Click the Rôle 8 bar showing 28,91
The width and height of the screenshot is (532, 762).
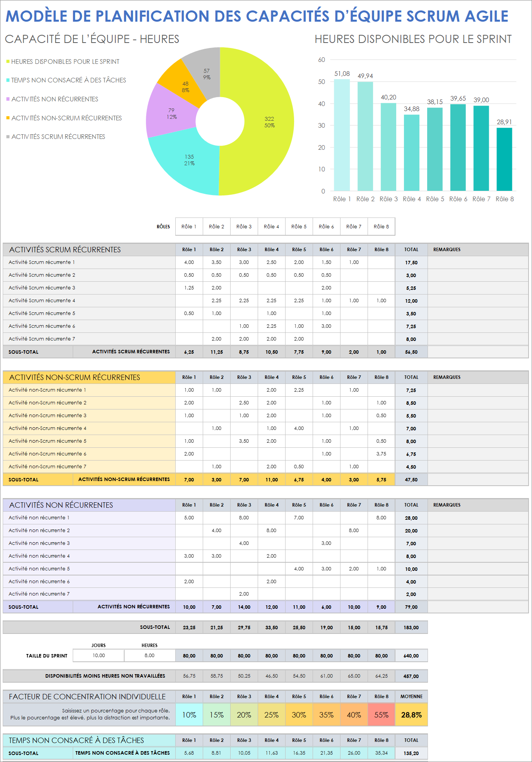pyautogui.click(x=505, y=159)
